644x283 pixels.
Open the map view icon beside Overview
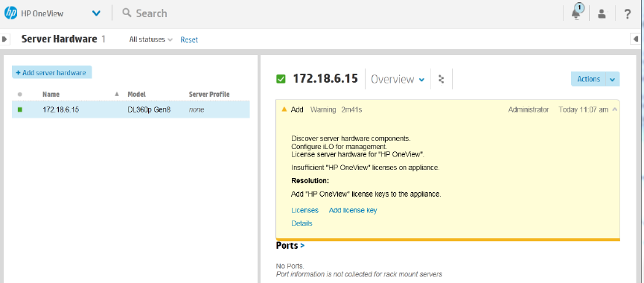click(441, 79)
